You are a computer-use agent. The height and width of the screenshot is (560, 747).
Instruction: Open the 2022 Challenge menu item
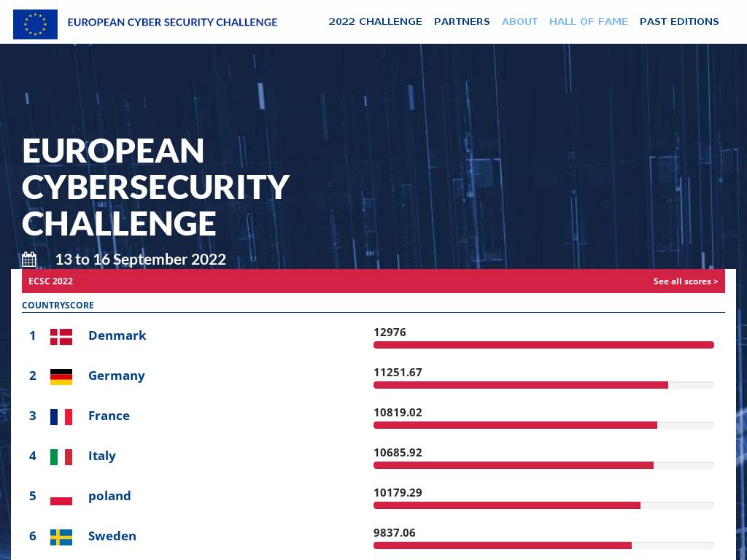(x=375, y=22)
